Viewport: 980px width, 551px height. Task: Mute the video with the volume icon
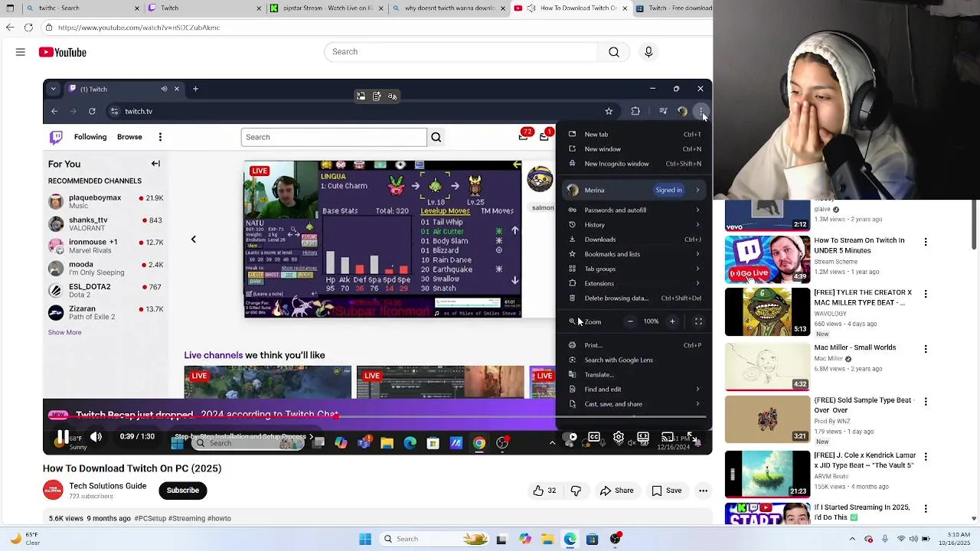96,437
